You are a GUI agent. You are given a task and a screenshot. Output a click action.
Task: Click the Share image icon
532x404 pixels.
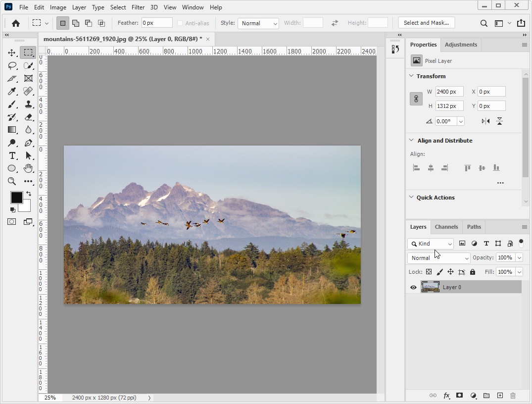tap(521, 23)
